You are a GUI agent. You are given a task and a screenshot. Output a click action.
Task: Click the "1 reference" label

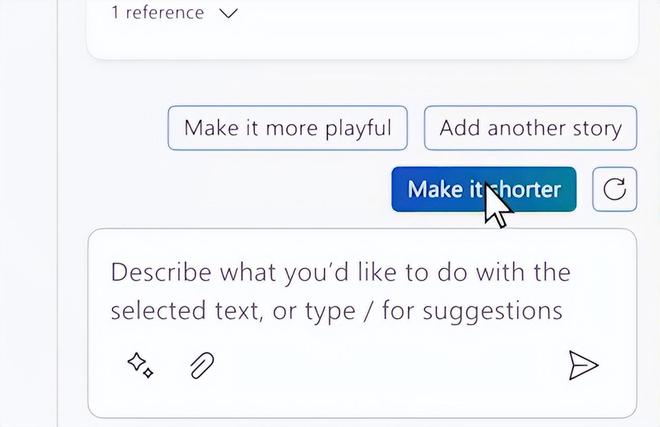157,13
